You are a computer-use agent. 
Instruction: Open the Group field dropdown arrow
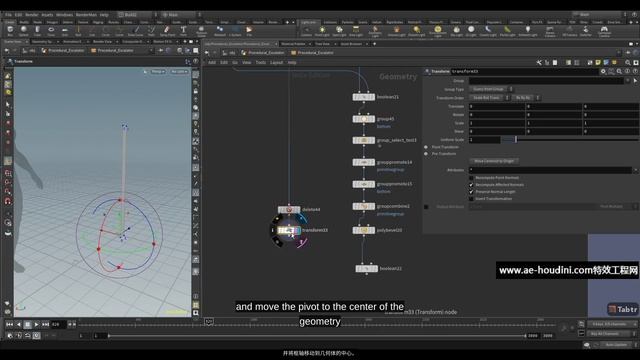pos(628,81)
